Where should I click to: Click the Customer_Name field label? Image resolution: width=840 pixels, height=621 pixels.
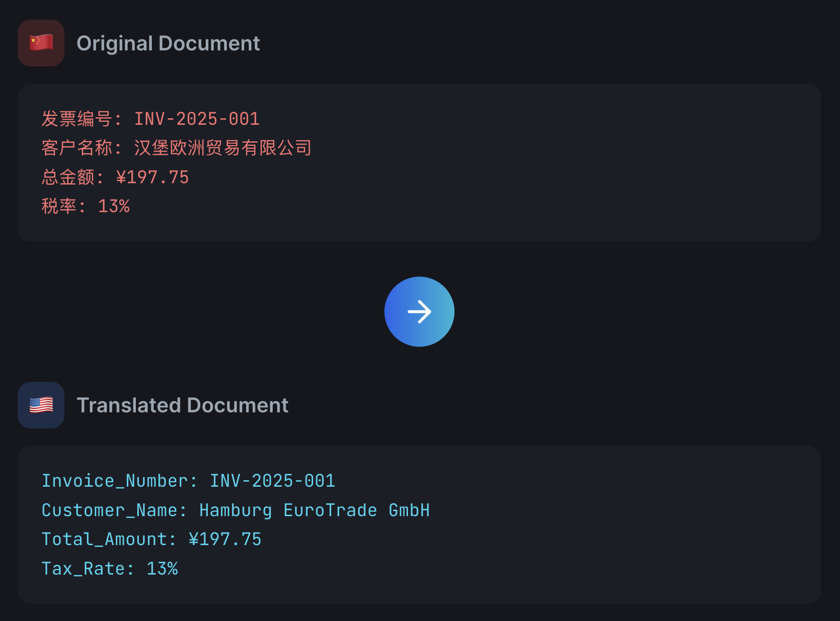coord(110,510)
